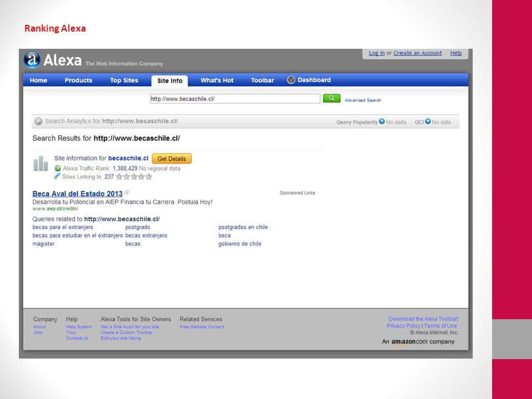Select query 'postgrados en chile'
532x399 pixels.
[243, 227]
